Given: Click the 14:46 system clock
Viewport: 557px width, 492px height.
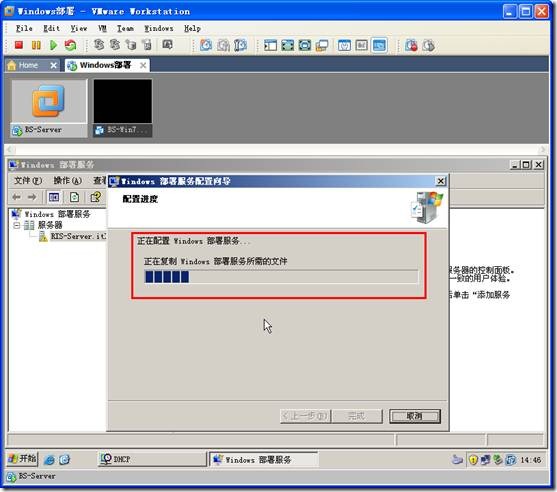Looking at the screenshot, I should 531,460.
